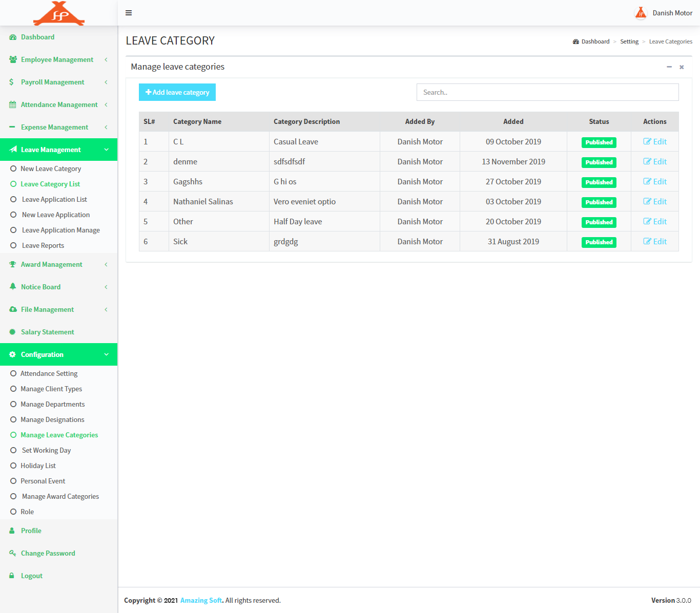Select the Attendance Setting circle marker
Screen dimensions: 700x613
click(x=13, y=373)
